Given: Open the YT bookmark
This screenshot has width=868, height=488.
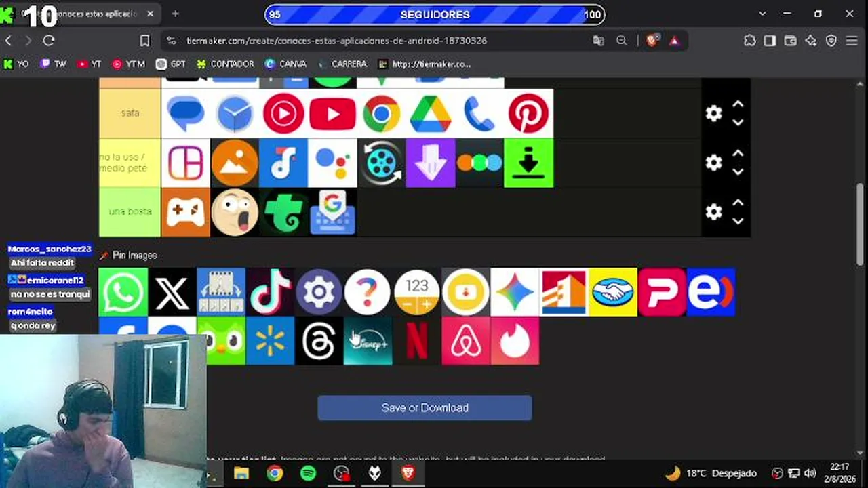Looking at the screenshot, I should (89, 64).
